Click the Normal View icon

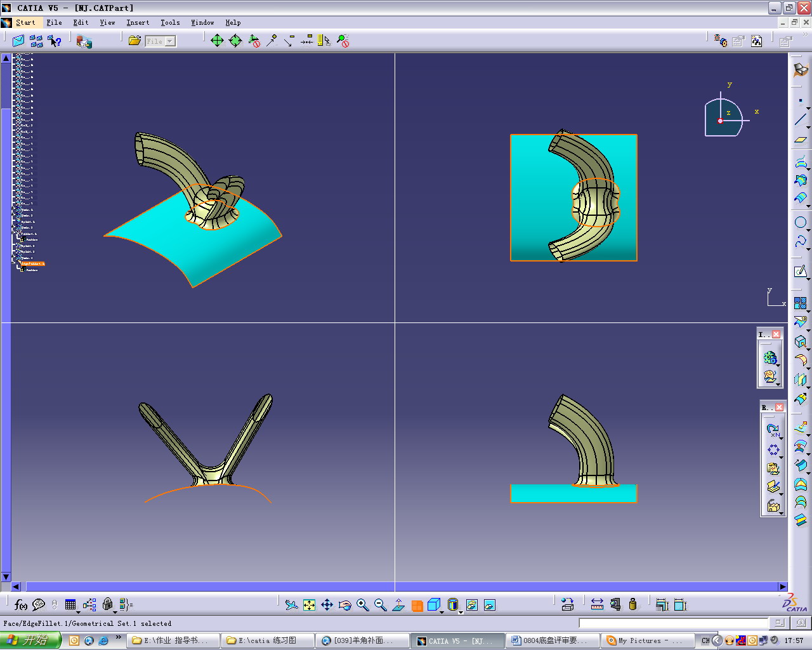(398, 605)
